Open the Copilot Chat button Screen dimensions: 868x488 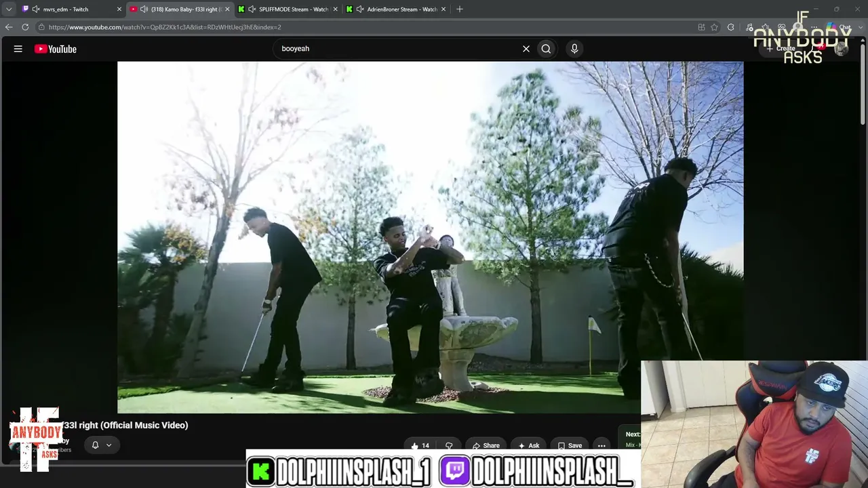click(x=840, y=27)
